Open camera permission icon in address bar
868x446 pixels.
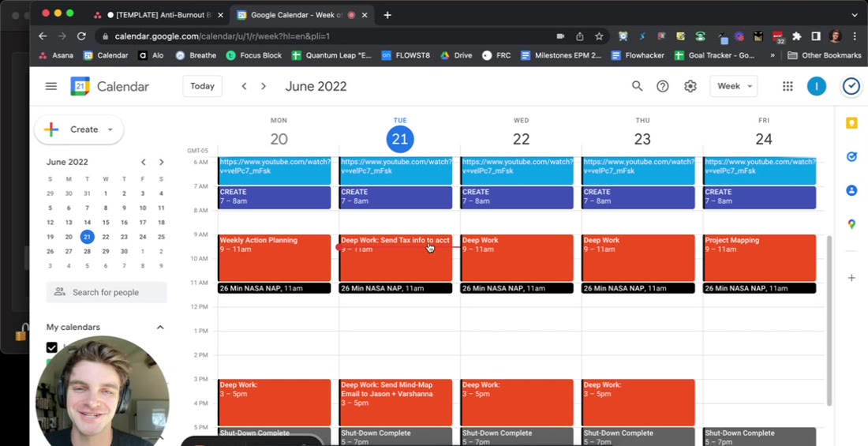560,36
